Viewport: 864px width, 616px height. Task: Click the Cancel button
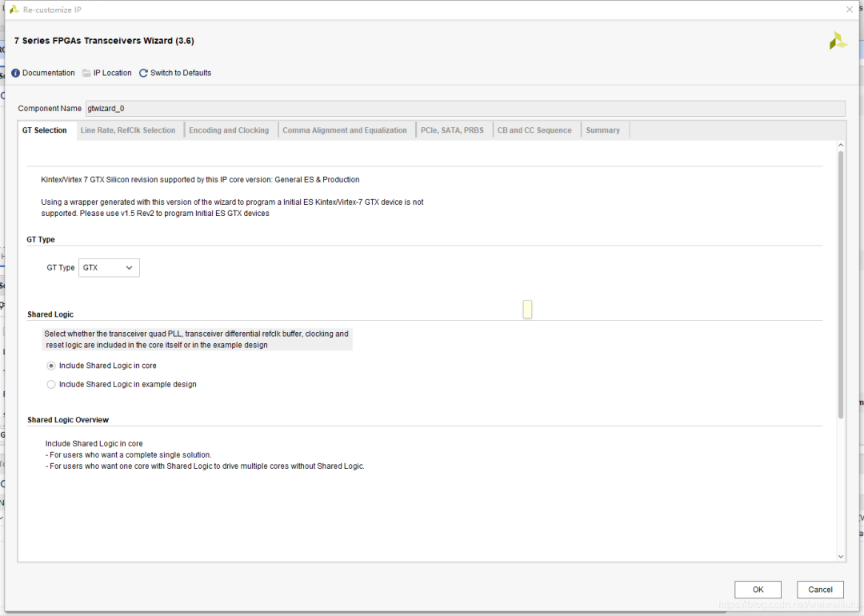[820, 590]
